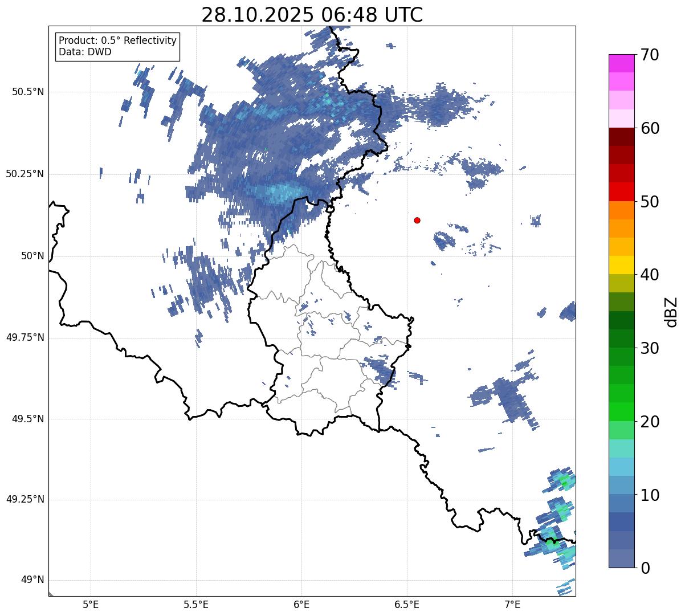This screenshot has width=685, height=616.
Task: Click the bright green colorbar segment above 20
Action: [x=622, y=411]
